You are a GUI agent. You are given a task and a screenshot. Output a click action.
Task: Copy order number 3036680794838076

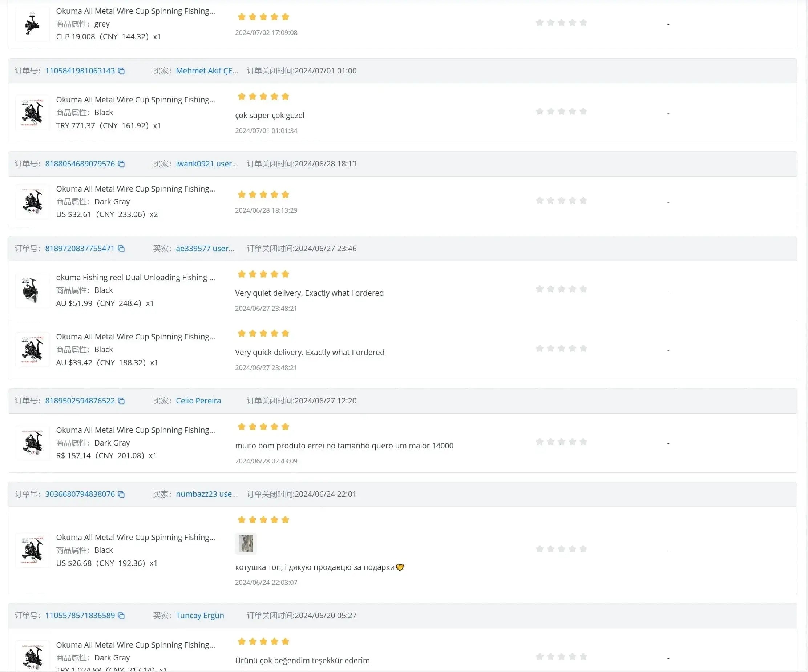click(x=121, y=494)
